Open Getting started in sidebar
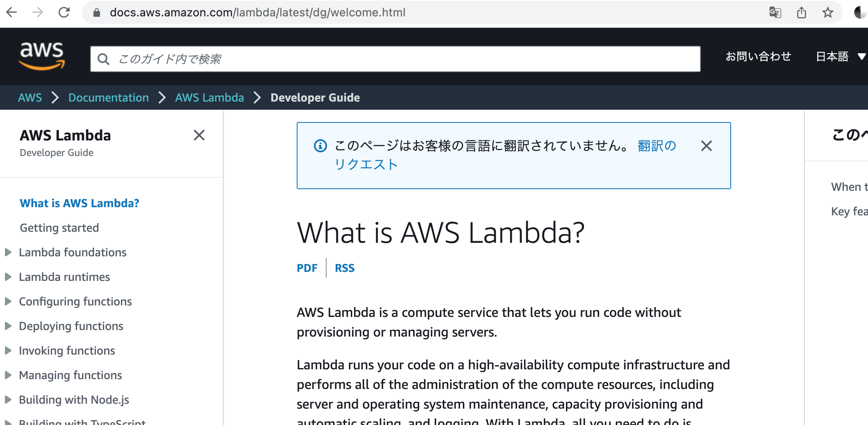The width and height of the screenshot is (868, 425). [59, 228]
